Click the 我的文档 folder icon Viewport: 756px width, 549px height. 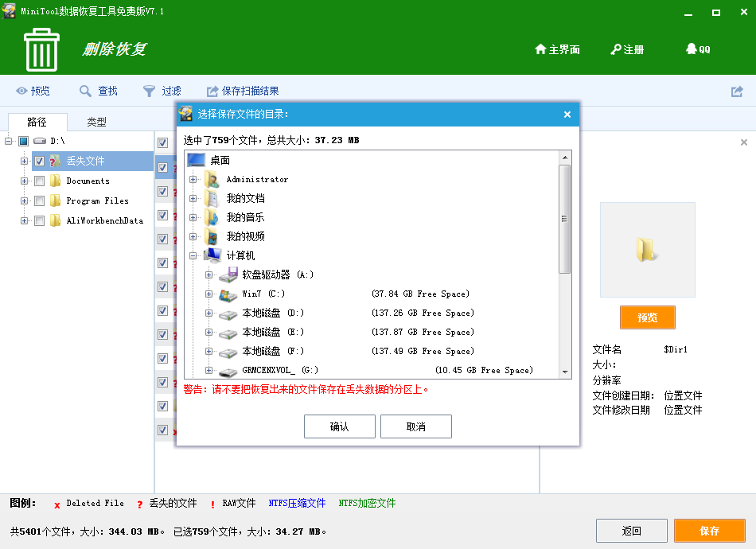[212, 198]
